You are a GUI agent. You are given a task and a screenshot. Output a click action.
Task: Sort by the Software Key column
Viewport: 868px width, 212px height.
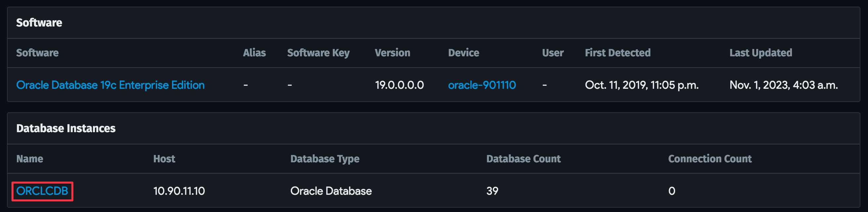pos(318,53)
